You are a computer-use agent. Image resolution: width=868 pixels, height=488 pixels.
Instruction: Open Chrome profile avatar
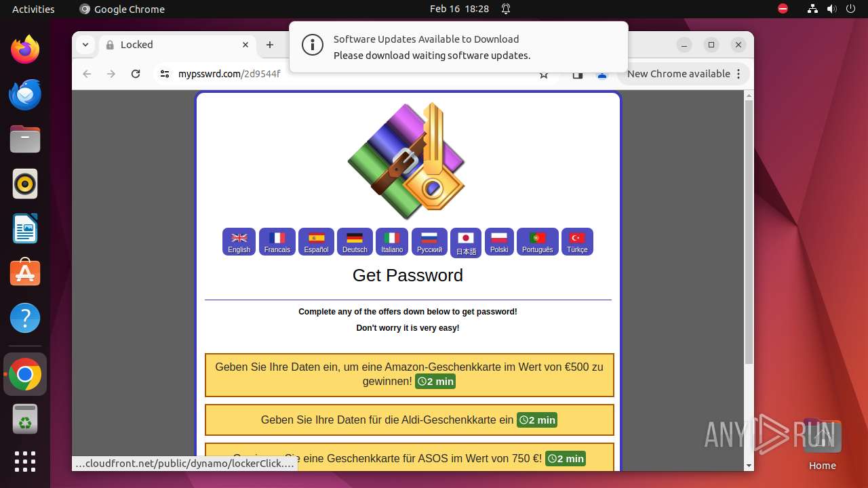pyautogui.click(x=601, y=75)
